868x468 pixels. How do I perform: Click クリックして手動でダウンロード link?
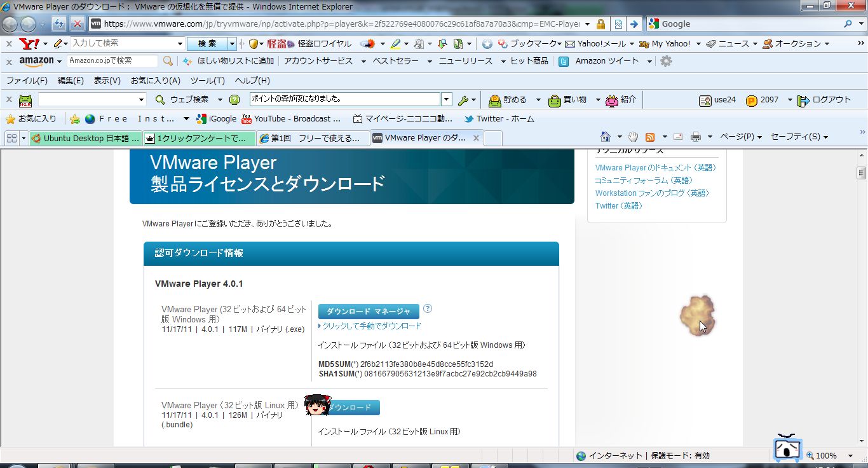pos(372,326)
